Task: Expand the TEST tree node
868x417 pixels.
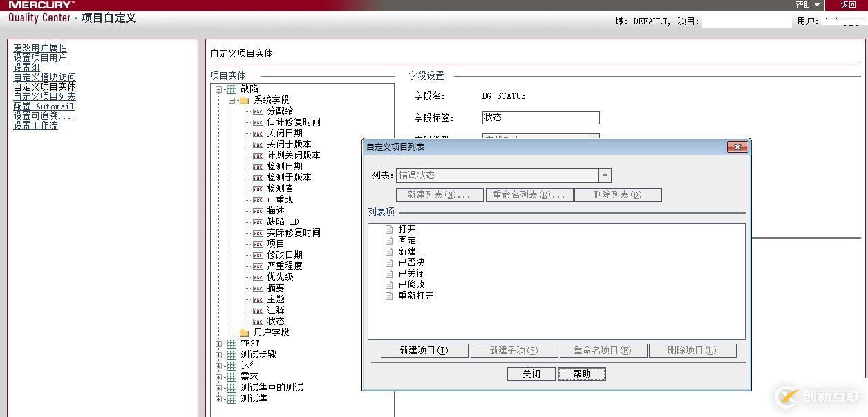Action: 220,343
